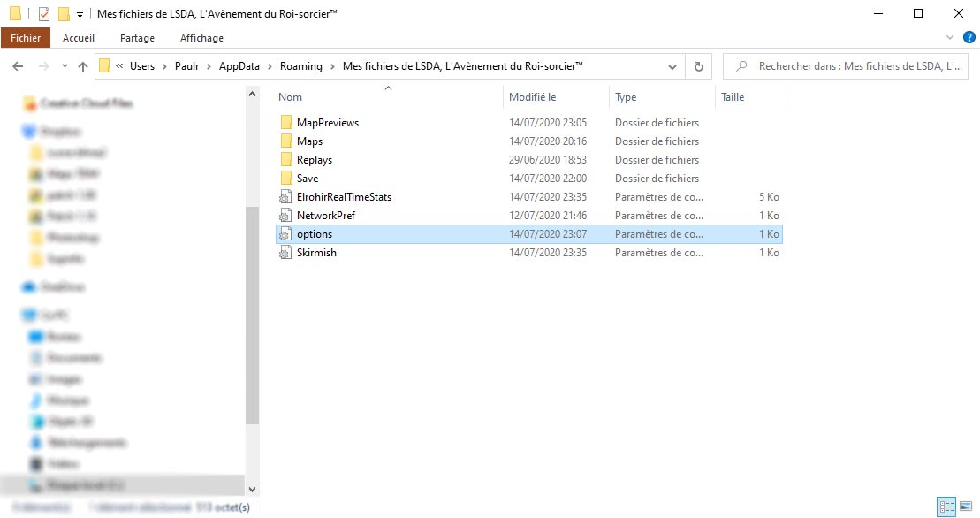This screenshot has width=980, height=518.
Task: Expand the ribbon with the chevron
Action: coord(951,38)
